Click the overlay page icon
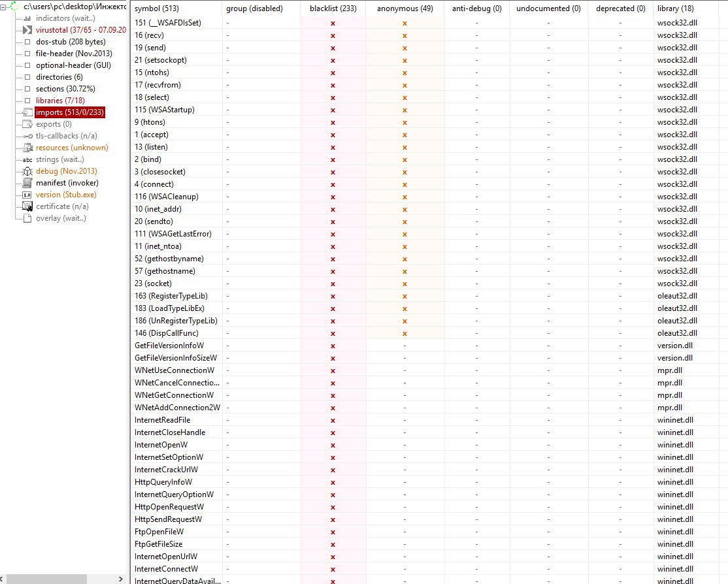The width and height of the screenshot is (728, 584). pyautogui.click(x=27, y=218)
